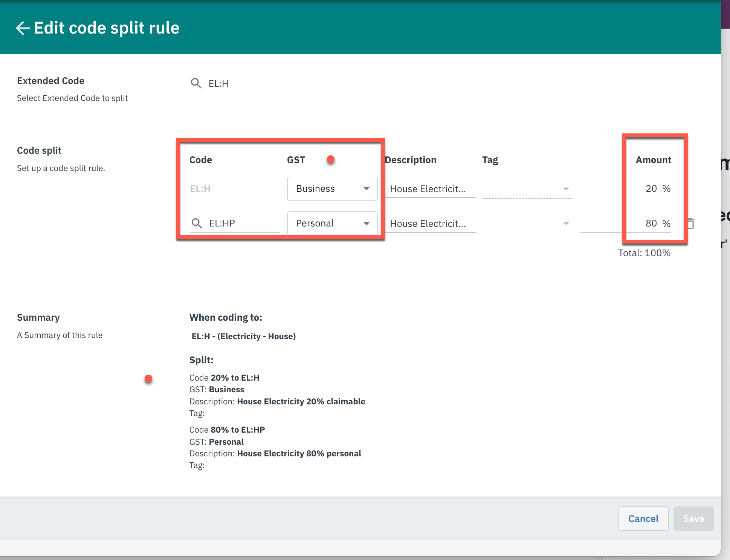
Task: Expand the Tag dropdown on the EL:HP row
Action: click(x=566, y=223)
